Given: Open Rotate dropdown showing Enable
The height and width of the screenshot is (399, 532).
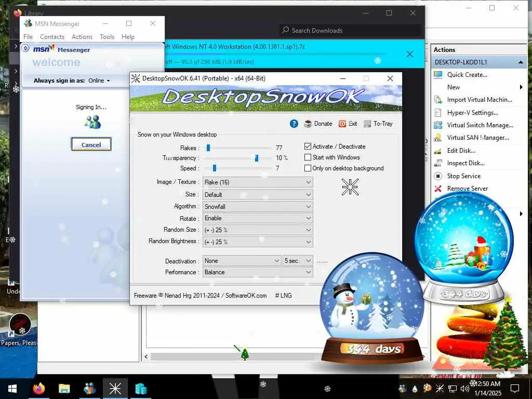Looking at the screenshot, I should (x=258, y=218).
